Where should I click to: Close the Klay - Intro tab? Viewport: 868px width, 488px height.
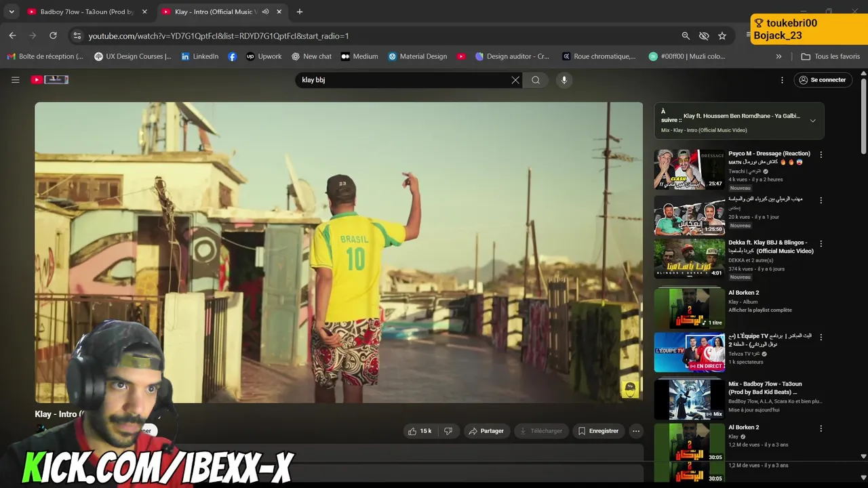279,12
